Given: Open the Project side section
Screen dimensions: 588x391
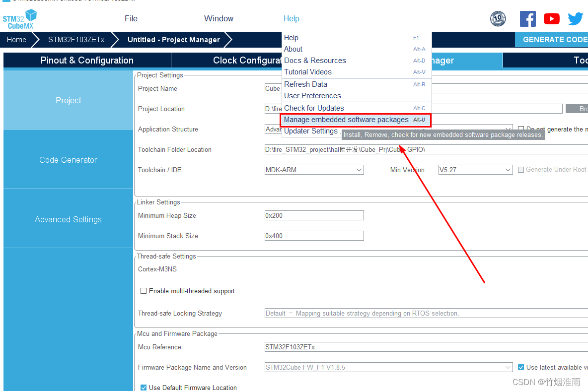Looking at the screenshot, I should coord(68,100).
